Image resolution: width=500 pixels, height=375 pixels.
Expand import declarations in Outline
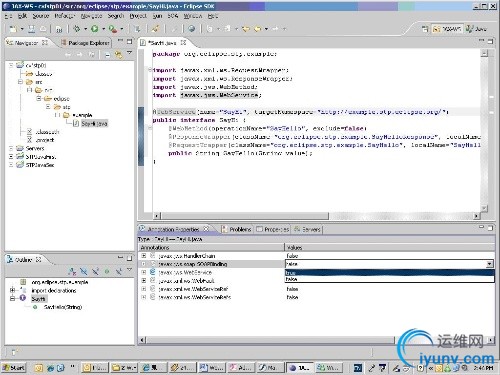coord(12,290)
